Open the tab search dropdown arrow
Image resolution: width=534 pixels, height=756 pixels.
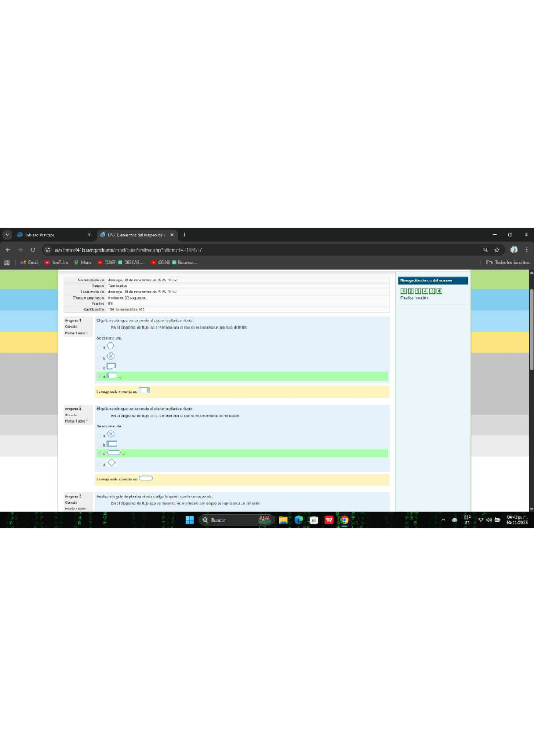7,235
